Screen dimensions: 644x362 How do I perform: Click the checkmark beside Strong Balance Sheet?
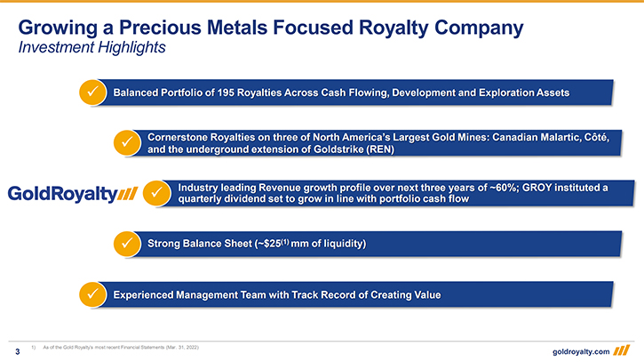pyautogui.click(x=127, y=243)
